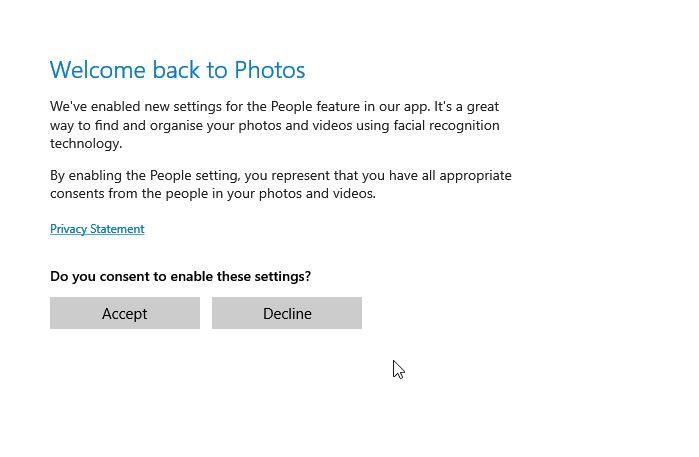Click the 'Welcome back to Photos' heading
This screenshot has width=699, height=457.
click(177, 70)
